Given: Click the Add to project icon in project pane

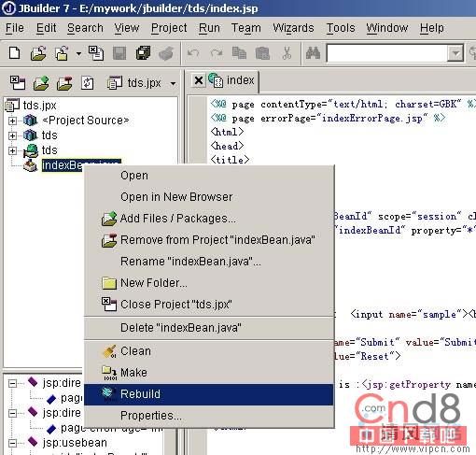Looking at the screenshot, I should (x=41, y=83).
